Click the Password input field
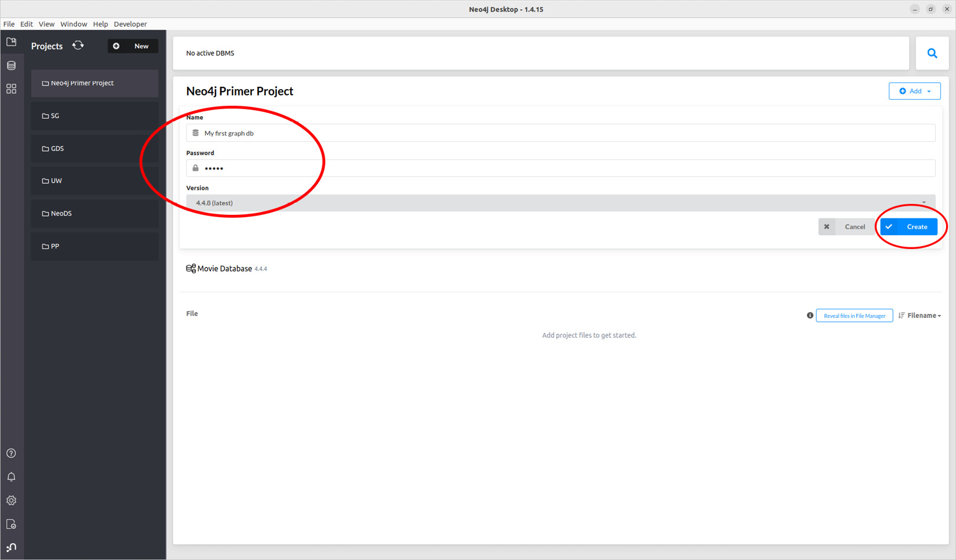The width and height of the screenshot is (956, 560). point(560,168)
